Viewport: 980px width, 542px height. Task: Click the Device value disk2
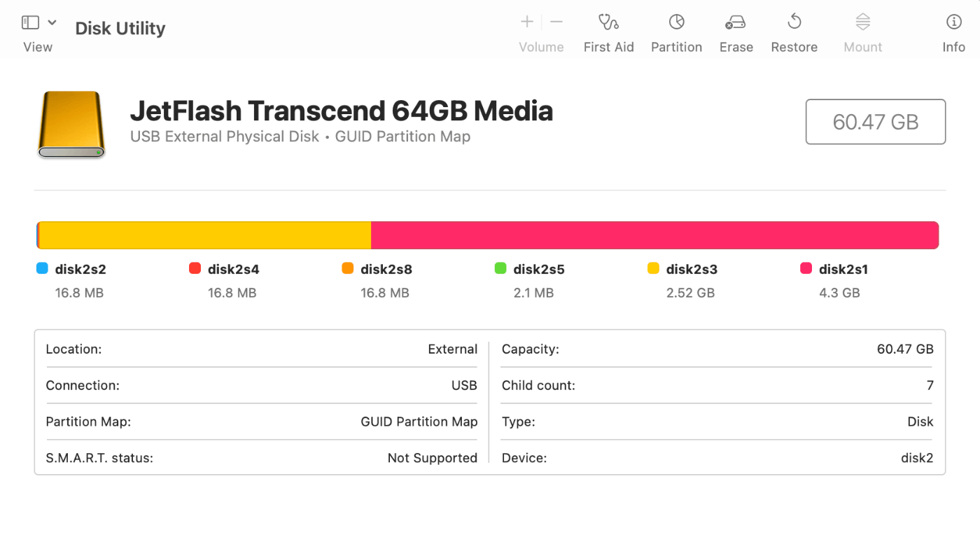pyautogui.click(x=917, y=458)
